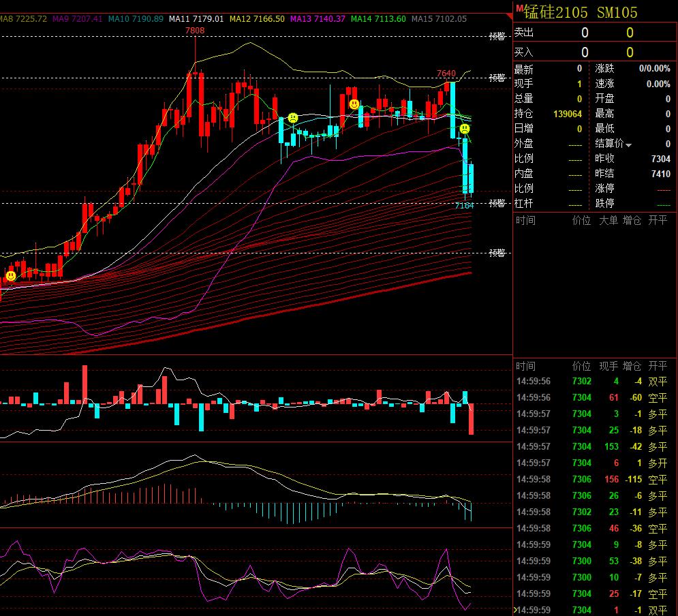Click the sad face marker above cyan candles mid-chart
Image resolution: width=678 pixels, height=616 pixels.
[x=293, y=118]
